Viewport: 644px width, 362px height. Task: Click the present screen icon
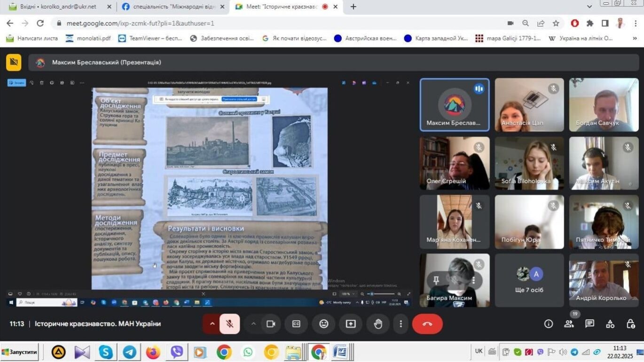click(351, 324)
